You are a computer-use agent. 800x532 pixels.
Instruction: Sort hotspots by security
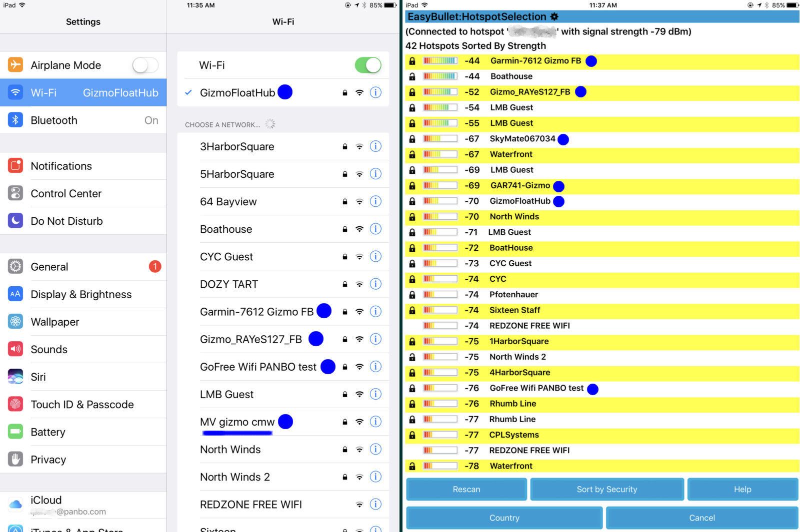pos(606,489)
